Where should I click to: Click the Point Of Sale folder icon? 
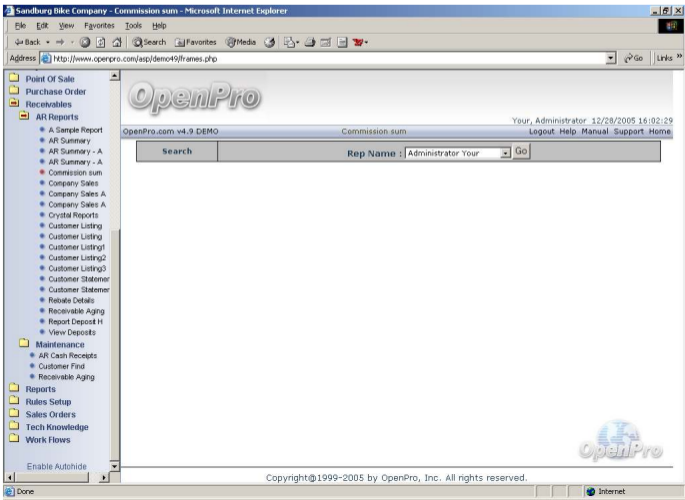tap(14, 78)
